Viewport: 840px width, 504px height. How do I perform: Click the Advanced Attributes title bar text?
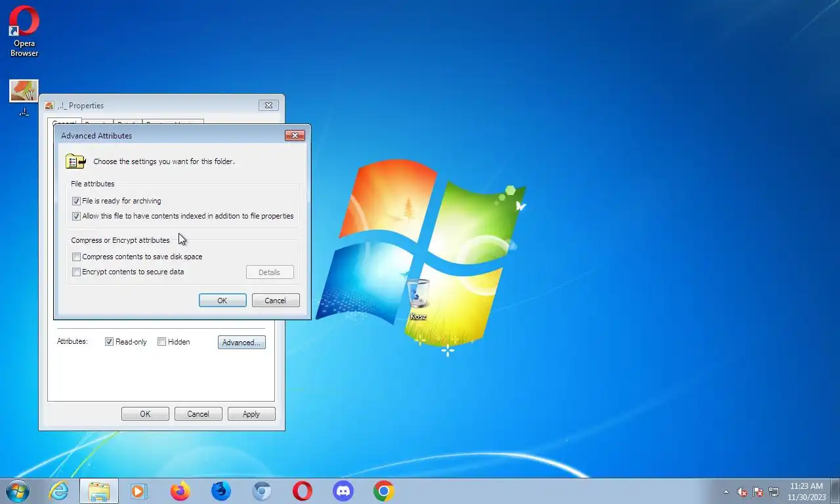pyautogui.click(x=96, y=136)
